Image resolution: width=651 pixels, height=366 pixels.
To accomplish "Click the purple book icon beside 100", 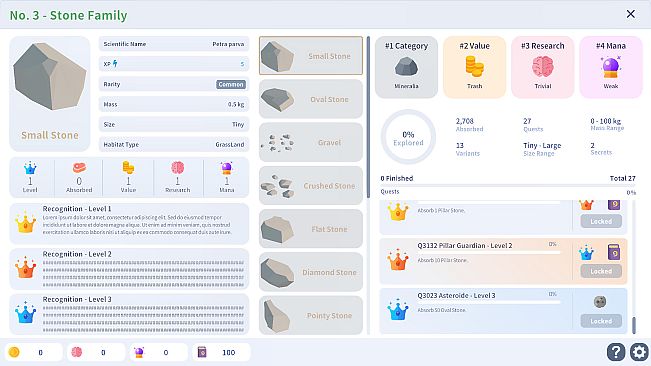I will 202,352.
